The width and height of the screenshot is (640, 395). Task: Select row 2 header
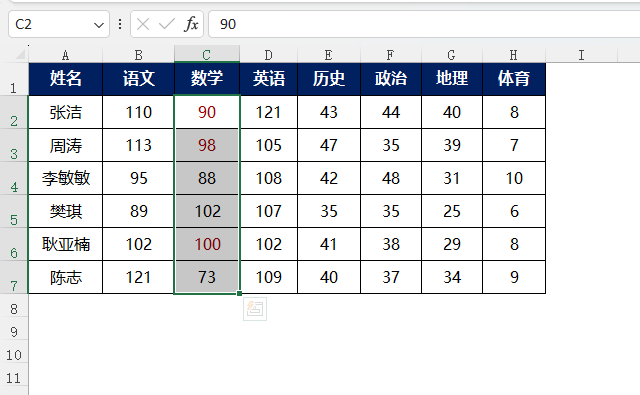click(14, 112)
